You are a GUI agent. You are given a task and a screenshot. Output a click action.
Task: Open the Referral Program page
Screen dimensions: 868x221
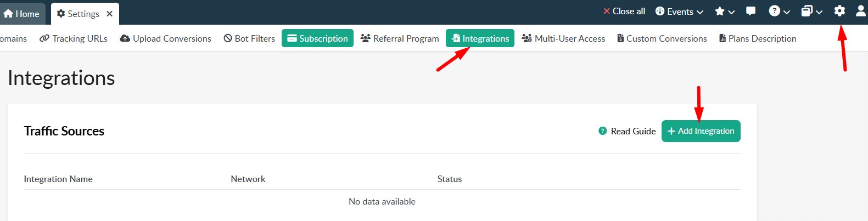[400, 38]
